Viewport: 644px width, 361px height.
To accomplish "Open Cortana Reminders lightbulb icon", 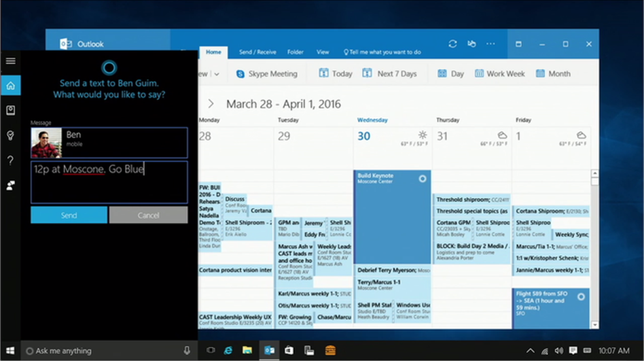I will click(10, 135).
